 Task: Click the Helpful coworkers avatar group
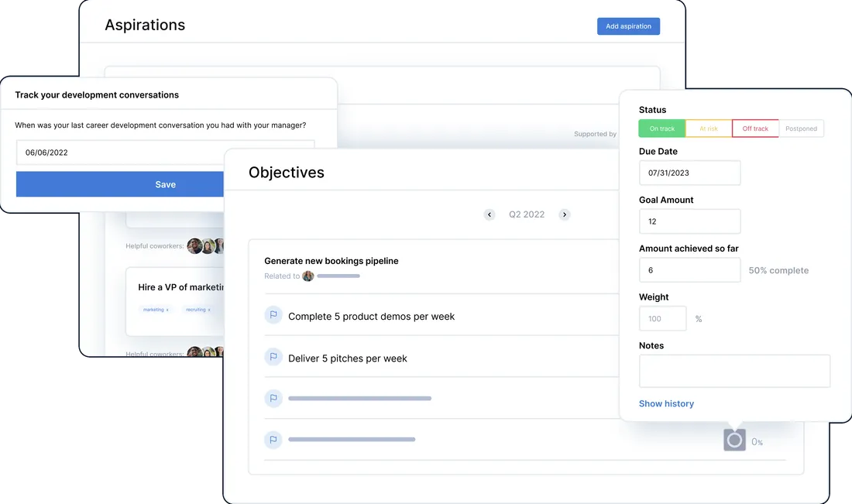[x=203, y=245]
